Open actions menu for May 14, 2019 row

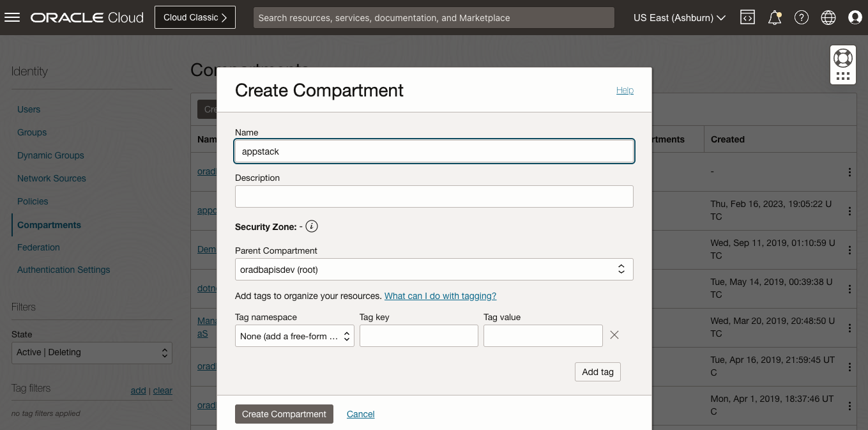(849, 289)
